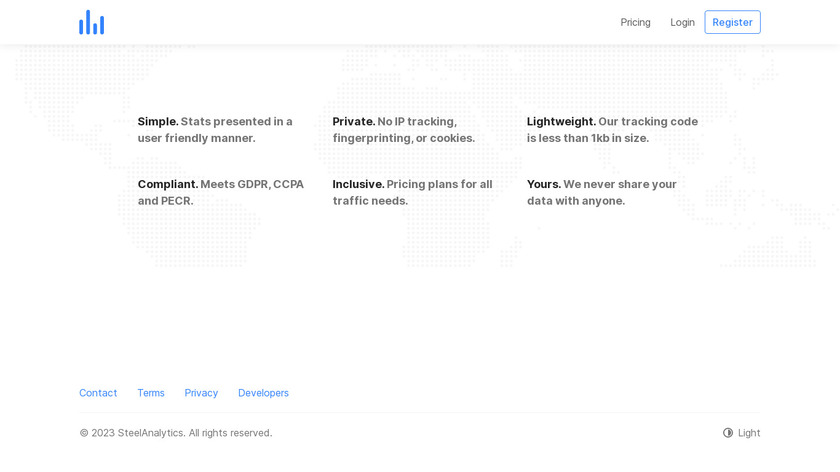Click the "Compliant." GDPR feature text
840x472 pixels.
click(220, 192)
